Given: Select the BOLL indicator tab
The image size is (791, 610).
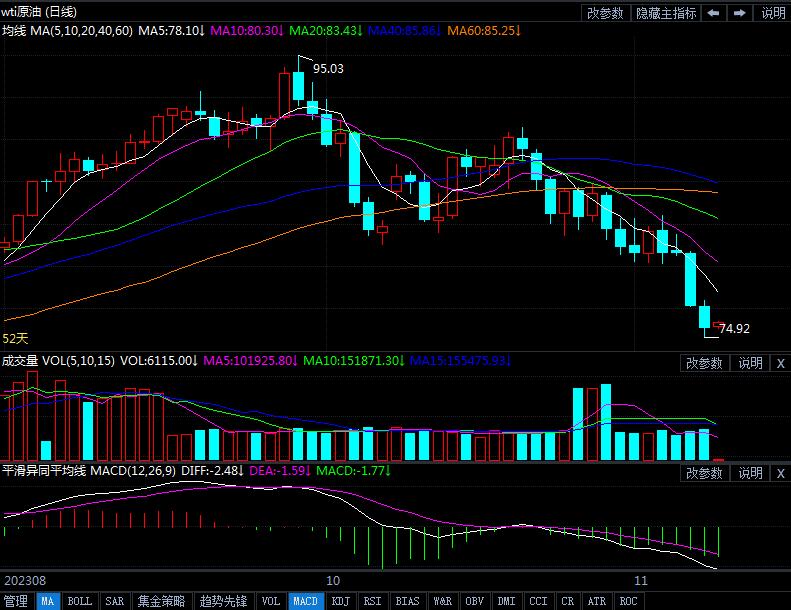Looking at the screenshot, I should pos(79,601).
